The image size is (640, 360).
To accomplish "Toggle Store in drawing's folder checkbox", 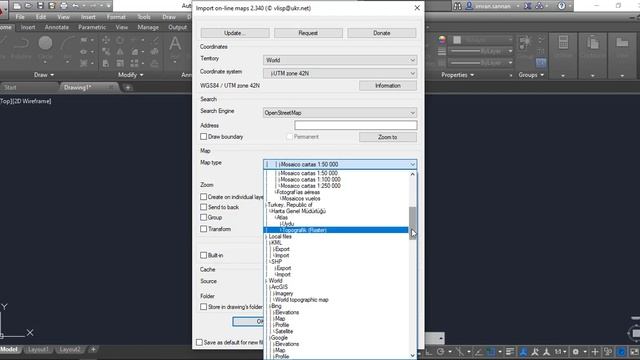I will click(x=204, y=307).
